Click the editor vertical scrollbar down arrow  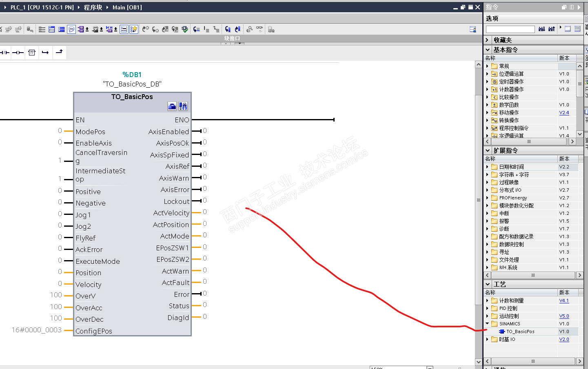[479, 362]
